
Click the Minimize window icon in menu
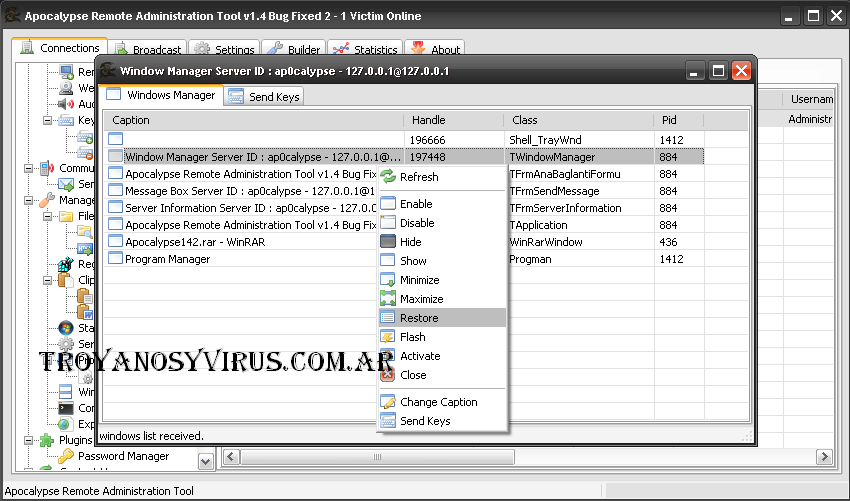[388, 280]
